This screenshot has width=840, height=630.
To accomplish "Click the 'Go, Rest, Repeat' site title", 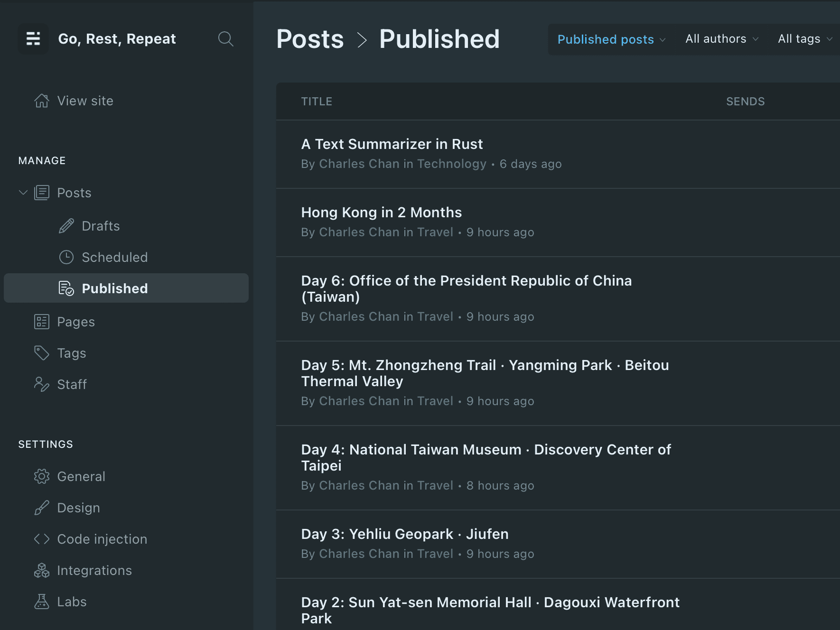I will coord(117,39).
